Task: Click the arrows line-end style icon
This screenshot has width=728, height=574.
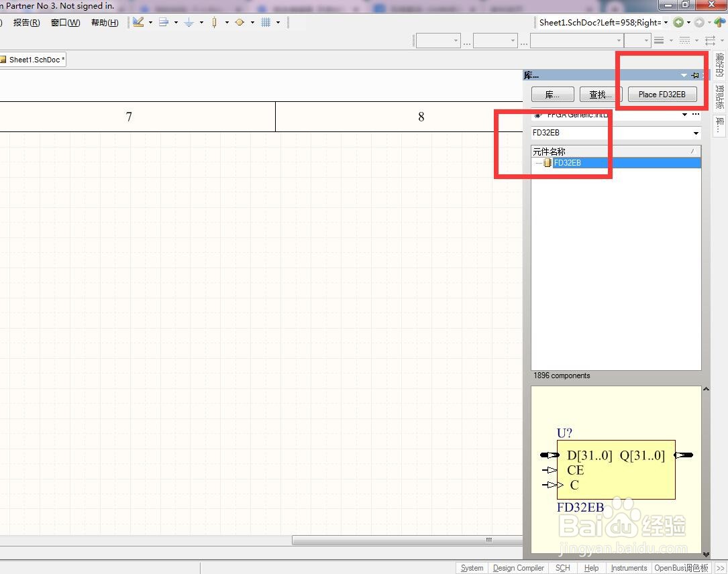Action: 710,41
